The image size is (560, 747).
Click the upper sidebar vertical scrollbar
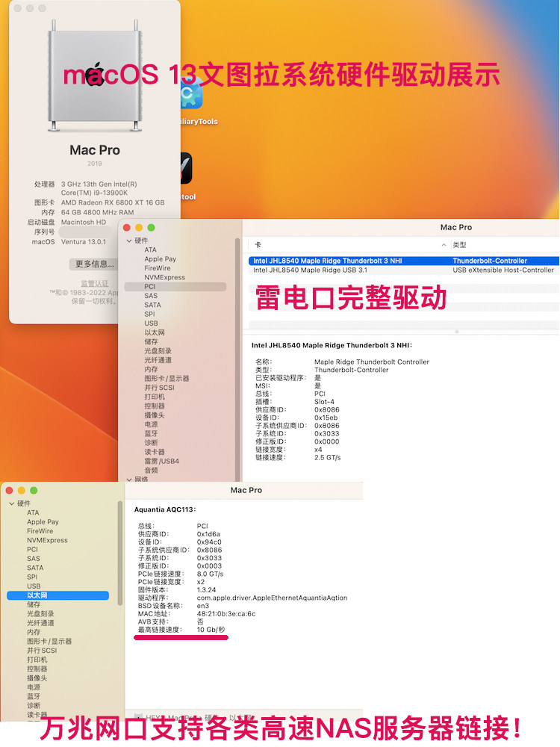pyautogui.click(x=237, y=360)
